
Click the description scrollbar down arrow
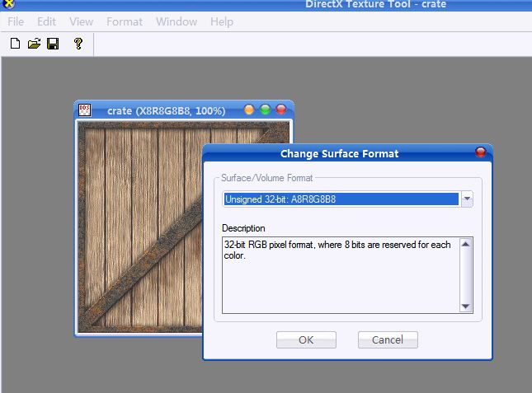(x=466, y=306)
